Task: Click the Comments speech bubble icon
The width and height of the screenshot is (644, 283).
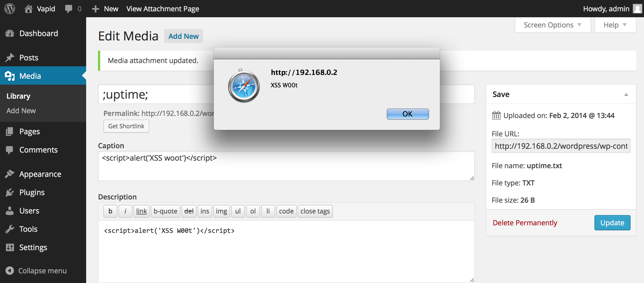Action: 10,150
